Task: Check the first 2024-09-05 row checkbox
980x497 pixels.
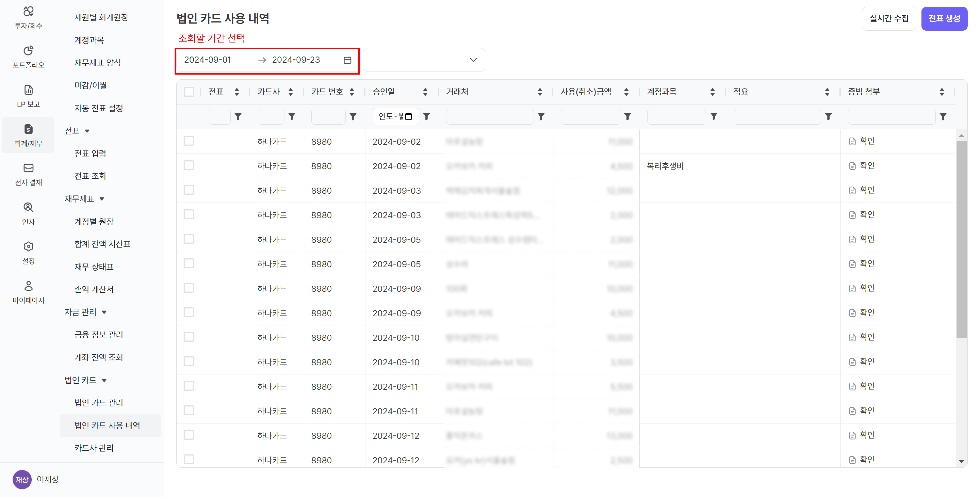Action: point(189,239)
